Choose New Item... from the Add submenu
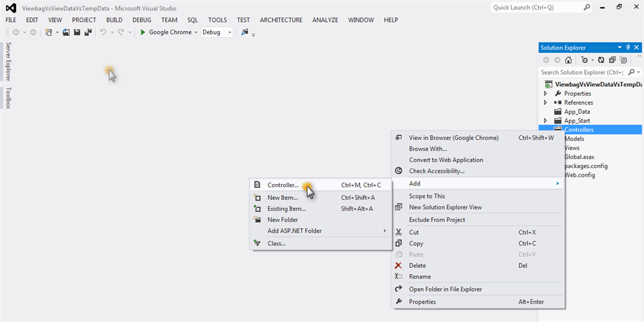Screen dimensions: 644x322 click(321, 197)
